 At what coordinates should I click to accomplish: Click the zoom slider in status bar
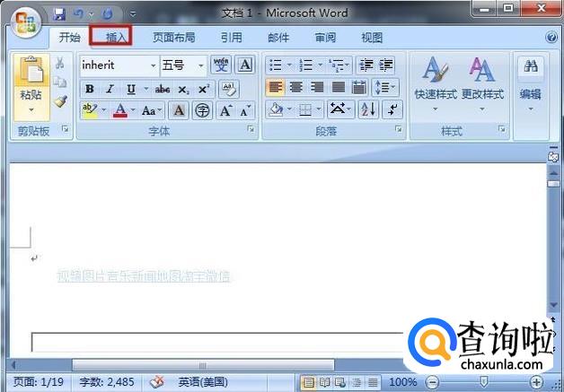tap(484, 382)
